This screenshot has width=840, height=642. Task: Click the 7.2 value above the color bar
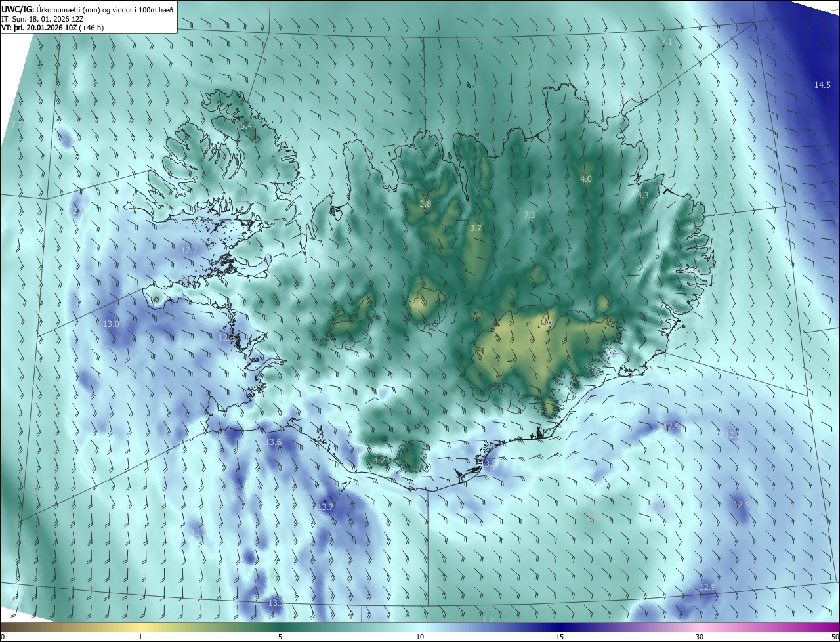coord(488,620)
